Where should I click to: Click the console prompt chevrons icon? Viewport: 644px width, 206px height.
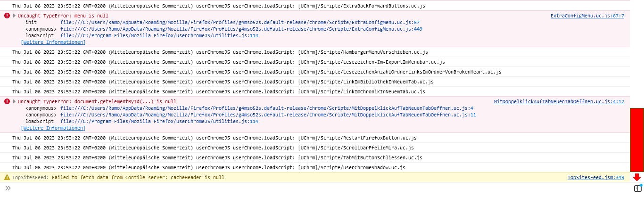(8, 188)
